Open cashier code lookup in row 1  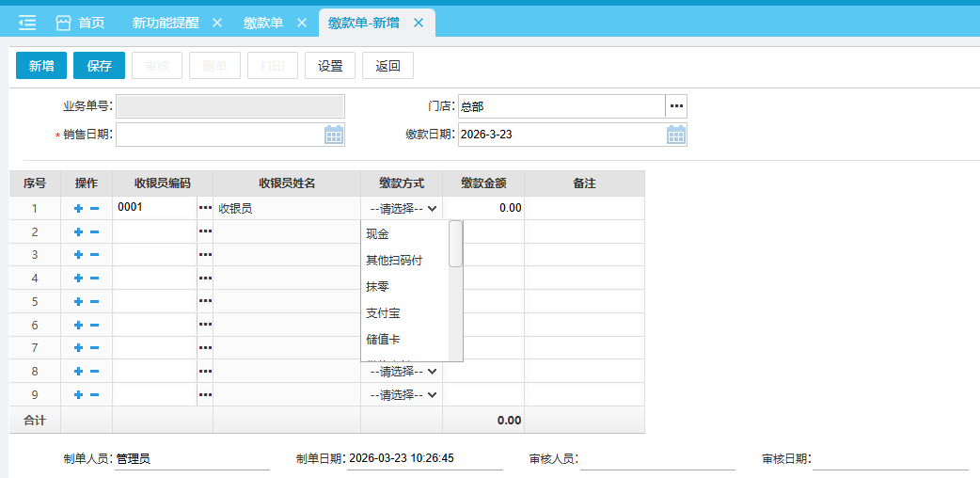204,208
